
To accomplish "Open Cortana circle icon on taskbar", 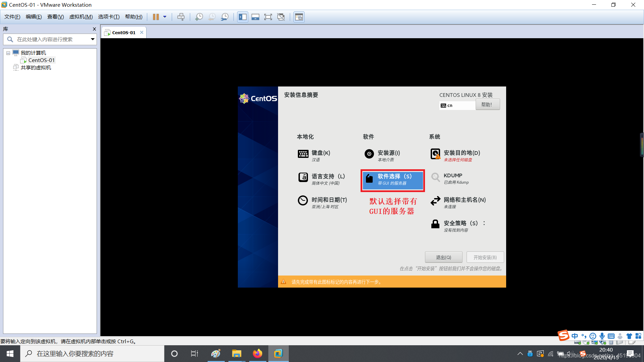I will [174, 354].
